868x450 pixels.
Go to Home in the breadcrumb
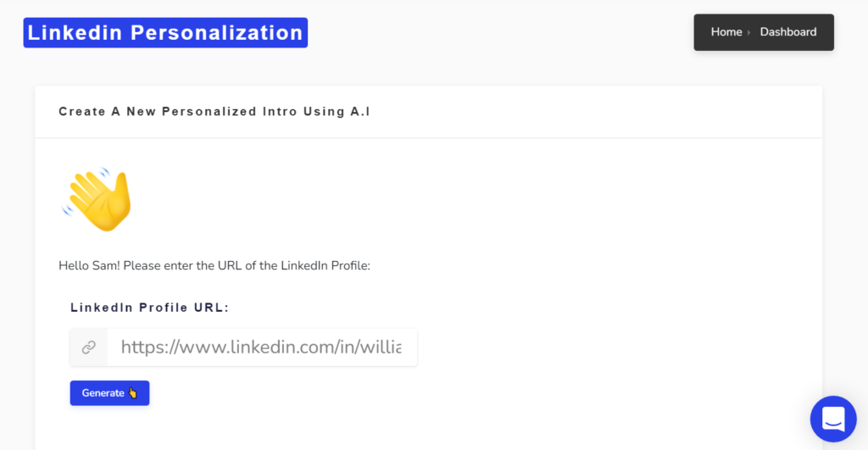click(726, 32)
